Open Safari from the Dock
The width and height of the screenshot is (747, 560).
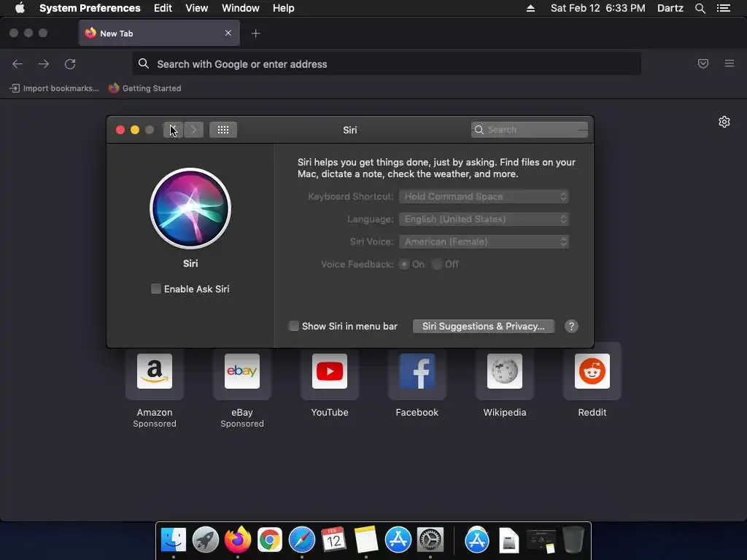(301, 540)
